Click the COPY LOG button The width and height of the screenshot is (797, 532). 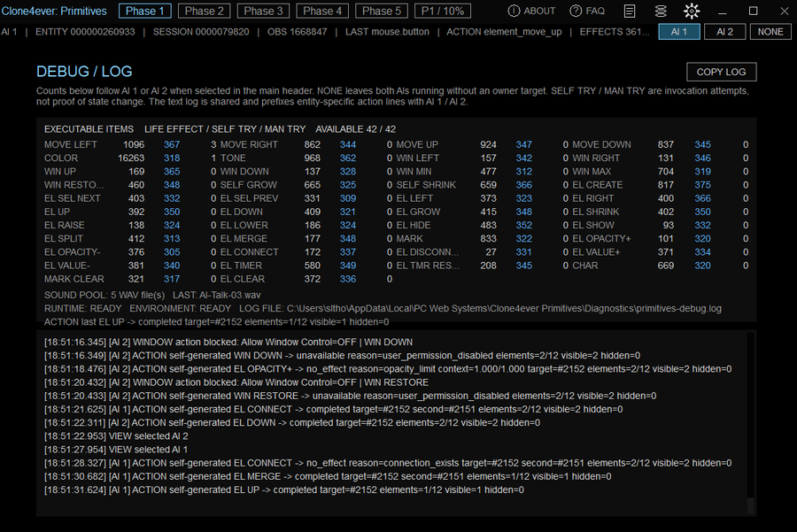(x=721, y=72)
